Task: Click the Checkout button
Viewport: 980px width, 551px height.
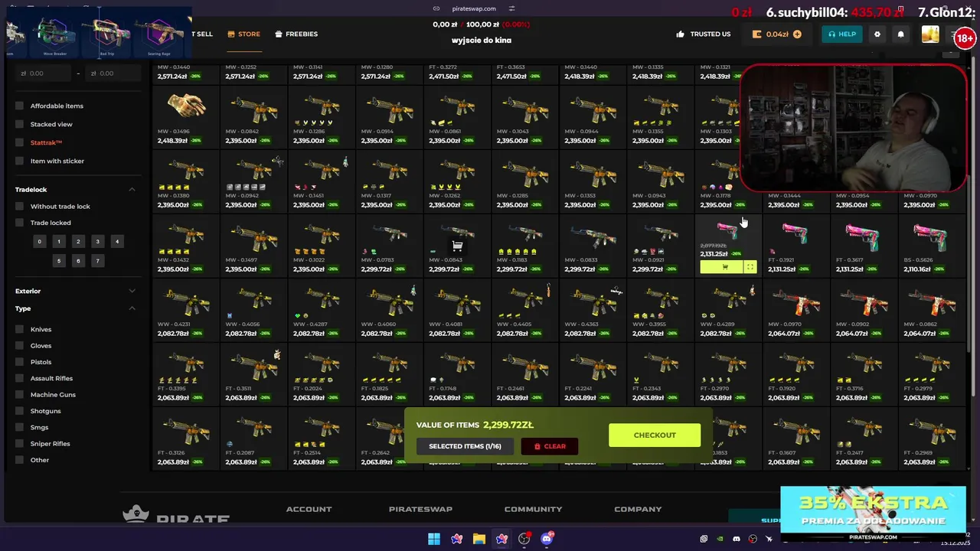Action: (x=655, y=435)
